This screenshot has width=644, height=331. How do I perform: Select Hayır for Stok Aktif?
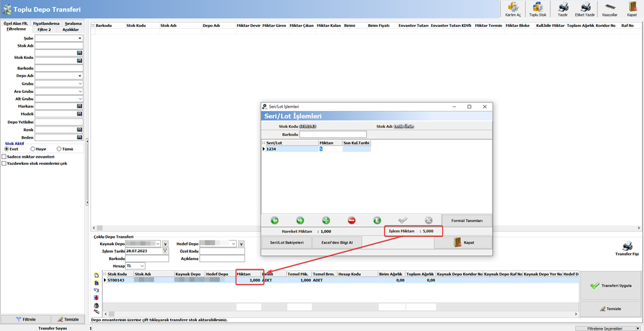tap(33, 149)
